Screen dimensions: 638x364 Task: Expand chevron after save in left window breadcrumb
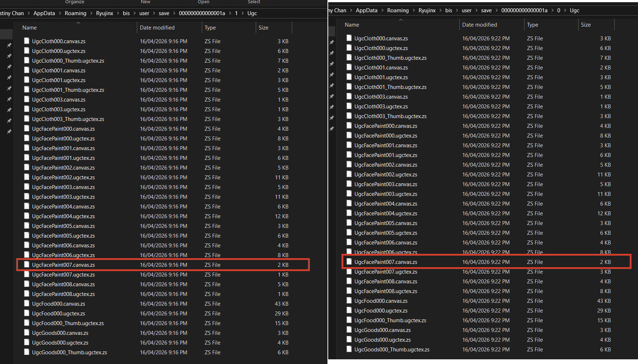174,13
